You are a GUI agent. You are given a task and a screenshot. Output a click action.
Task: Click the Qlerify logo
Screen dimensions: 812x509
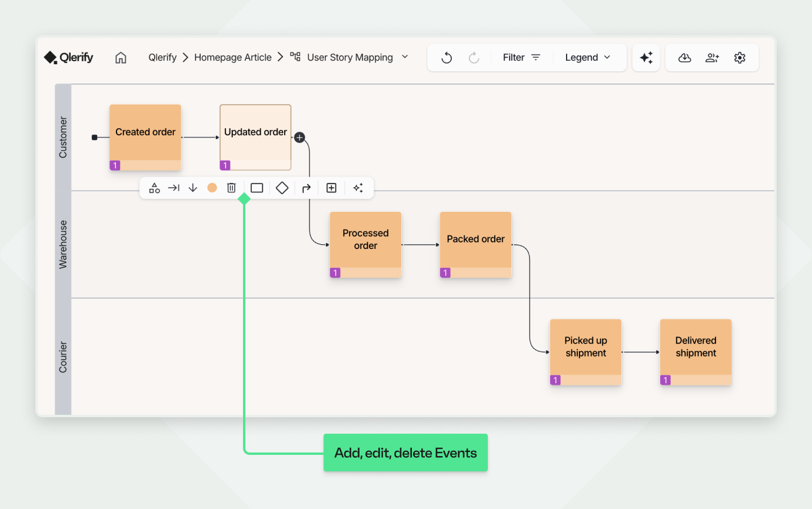pyautogui.click(x=68, y=57)
